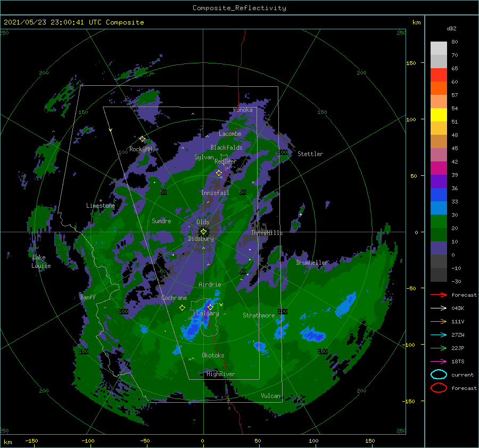This screenshot has width=479, height=448.
Task: Click the blue echo southeast of Drumheller
Action: (x=346, y=304)
